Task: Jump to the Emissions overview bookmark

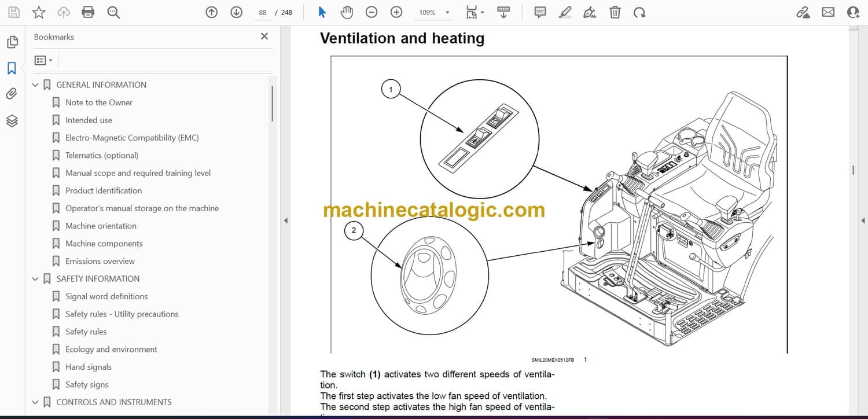Action: (x=100, y=261)
